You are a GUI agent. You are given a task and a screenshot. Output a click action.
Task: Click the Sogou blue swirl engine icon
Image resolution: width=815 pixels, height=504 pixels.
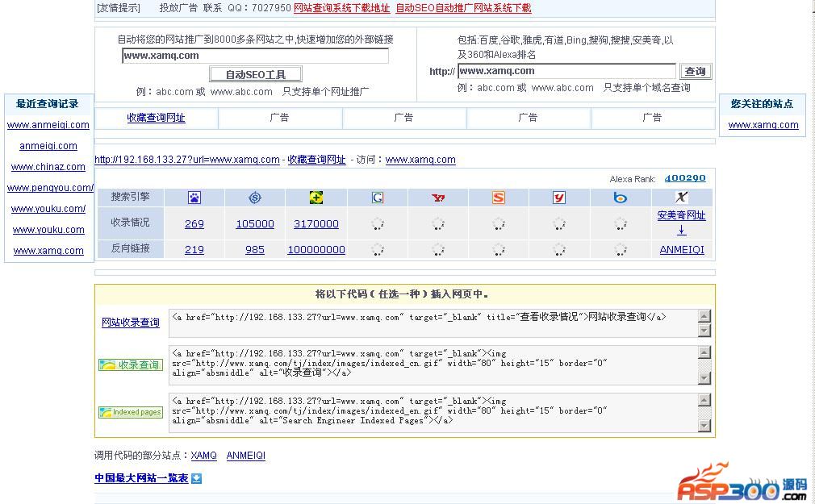255,198
